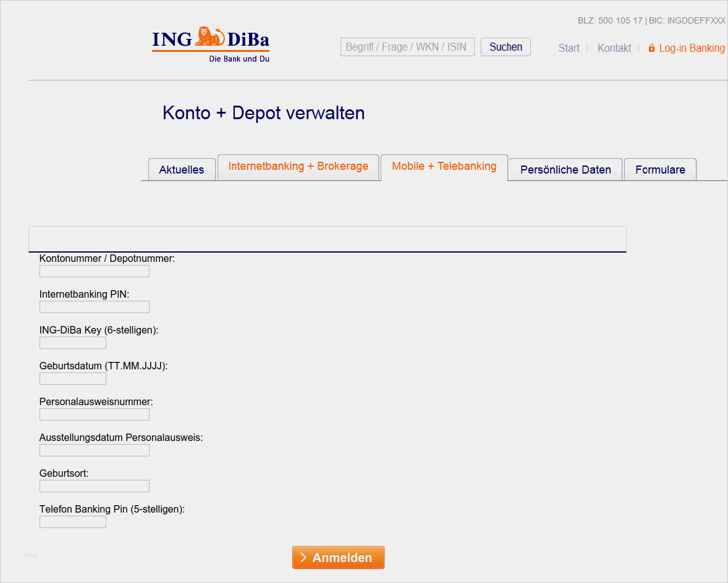
Task: Click the lock icon beside Log-in Banking
Action: [651, 48]
